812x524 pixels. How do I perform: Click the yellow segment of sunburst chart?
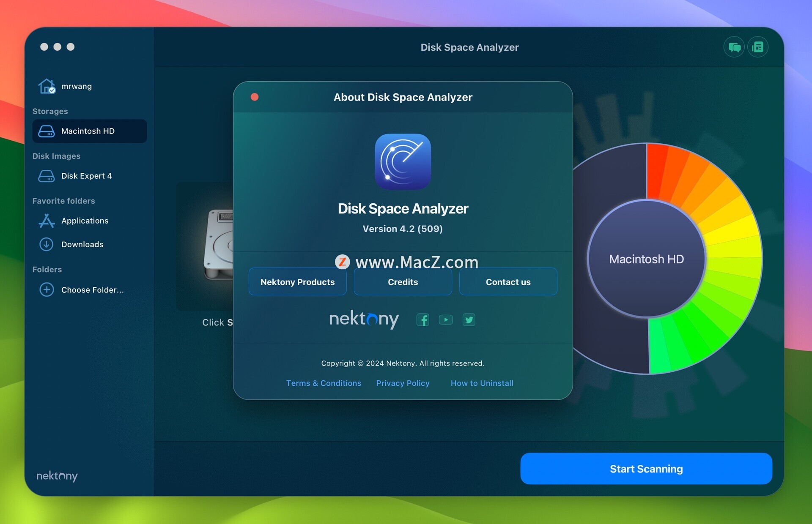(732, 230)
